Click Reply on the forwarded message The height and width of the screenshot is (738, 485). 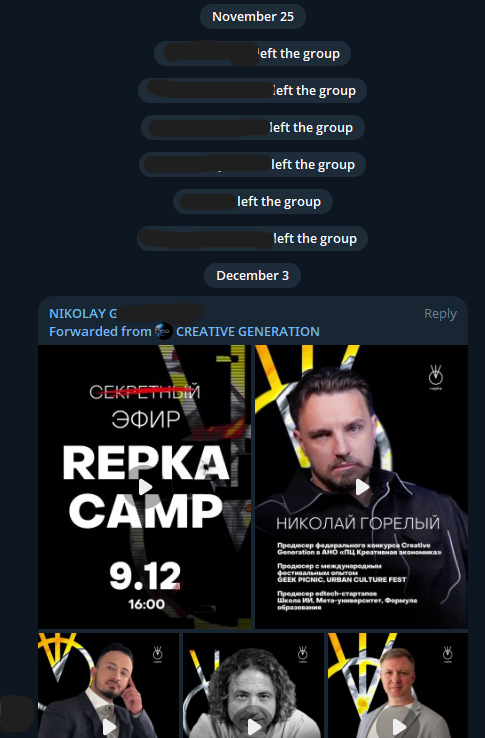tap(440, 313)
